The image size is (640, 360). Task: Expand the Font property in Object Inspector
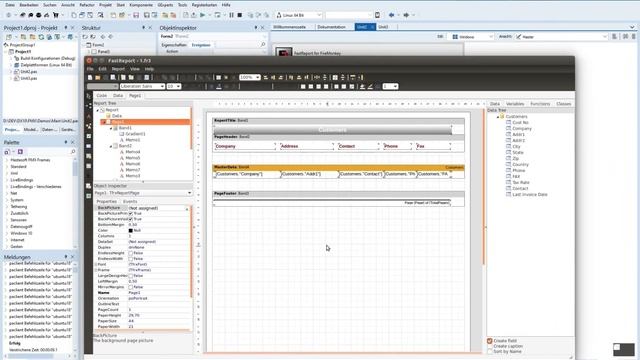pos(96,264)
